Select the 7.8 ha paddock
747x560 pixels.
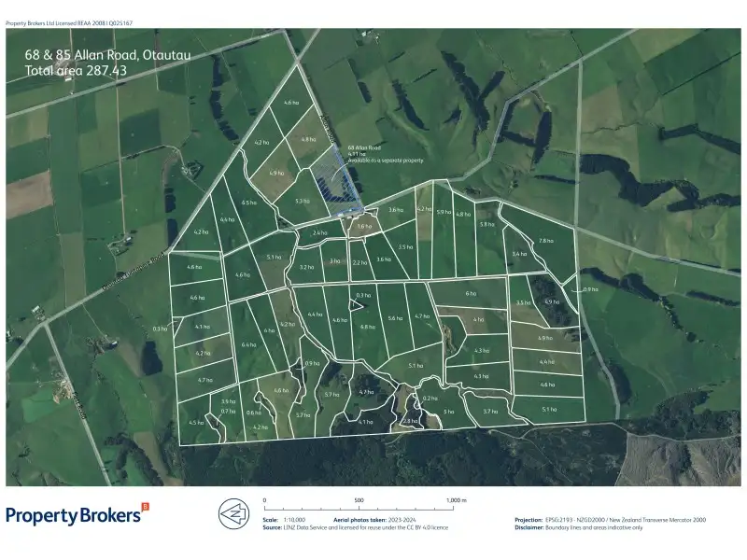[x=545, y=242]
